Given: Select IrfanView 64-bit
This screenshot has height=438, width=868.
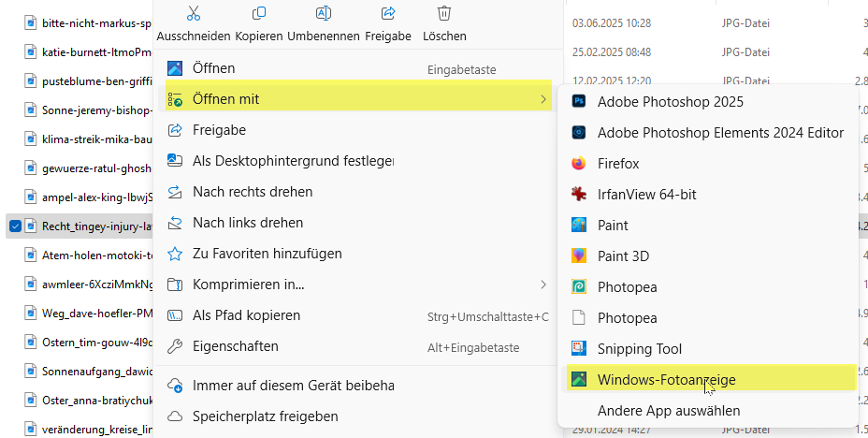Looking at the screenshot, I should 646,194.
